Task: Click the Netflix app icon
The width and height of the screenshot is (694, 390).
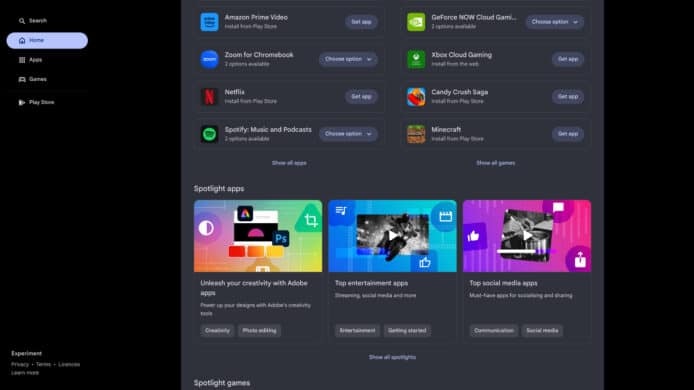Action: [209, 97]
